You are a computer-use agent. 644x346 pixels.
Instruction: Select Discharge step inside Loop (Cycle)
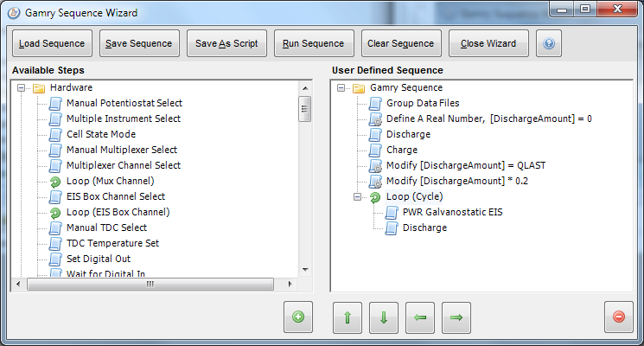tap(424, 228)
